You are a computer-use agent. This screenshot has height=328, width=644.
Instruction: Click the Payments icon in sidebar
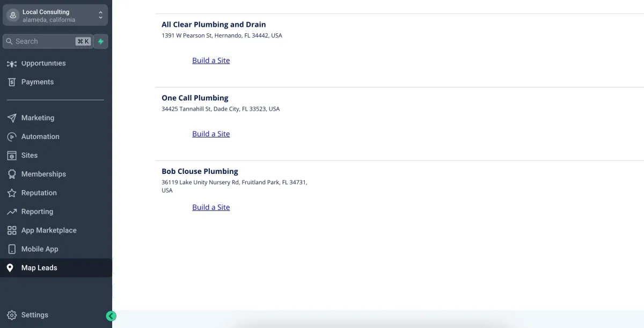tap(12, 82)
